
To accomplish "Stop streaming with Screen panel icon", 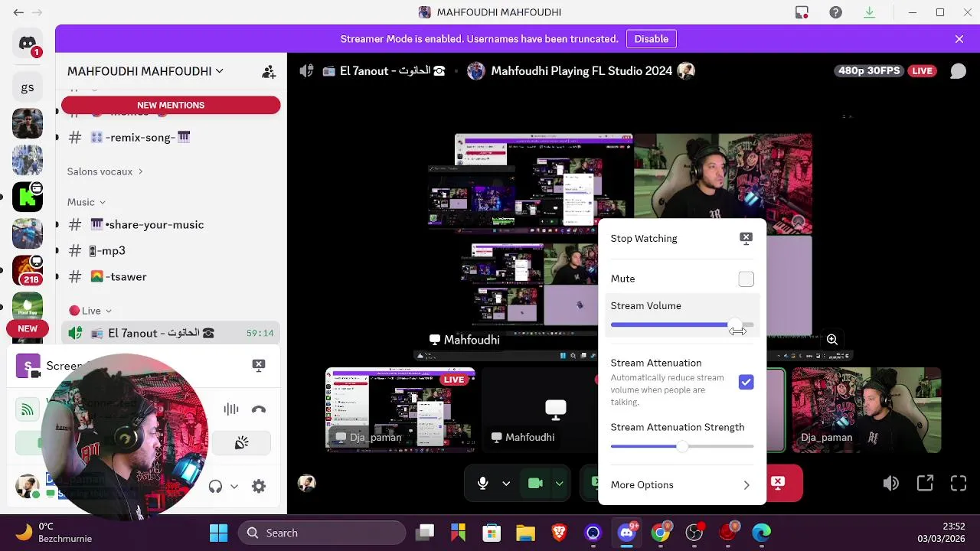I will [259, 365].
